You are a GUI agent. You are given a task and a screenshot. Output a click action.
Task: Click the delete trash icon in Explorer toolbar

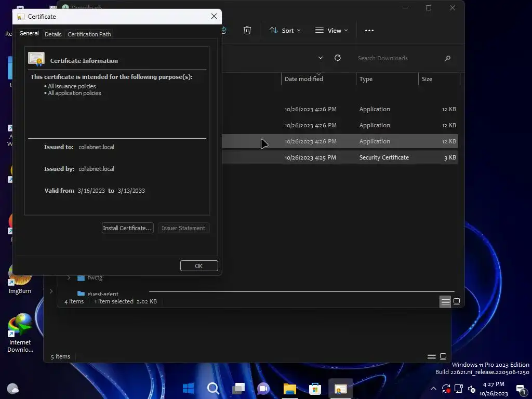pos(247,30)
